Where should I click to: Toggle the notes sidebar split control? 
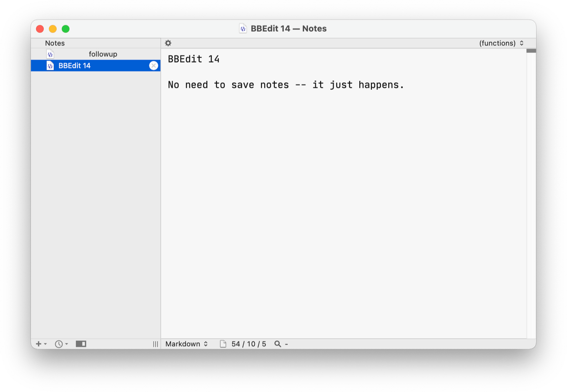pos(156,344)
